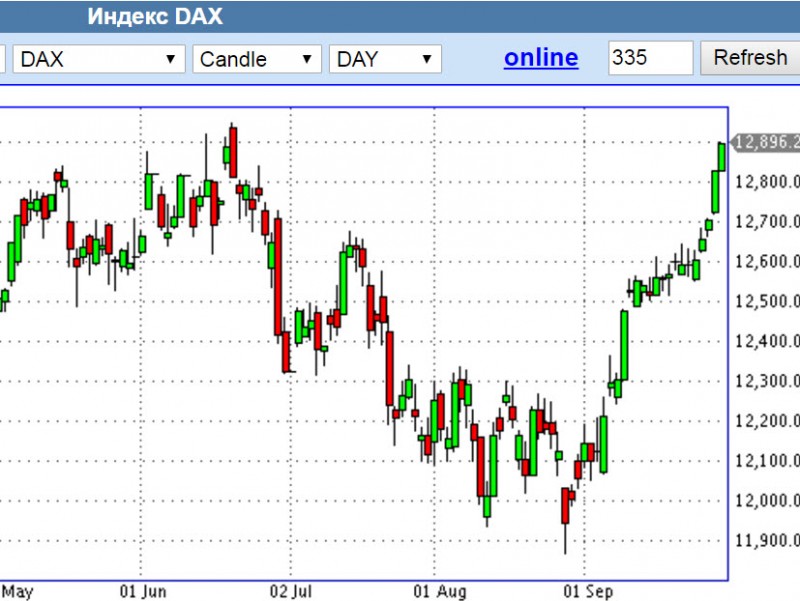Select the 01 Aug date marker
The width and height of the screenshot is (800, 601).
tap(435, 591)
